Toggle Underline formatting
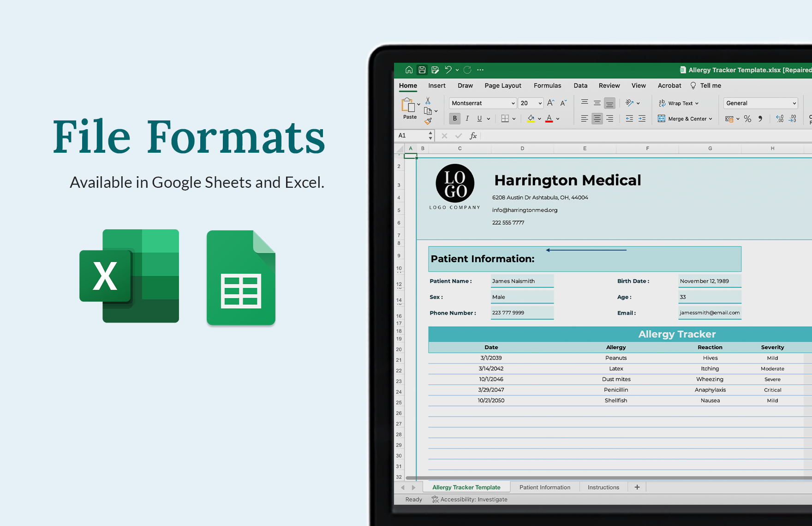This screenshot has height=526, width=812. [479, 119]
